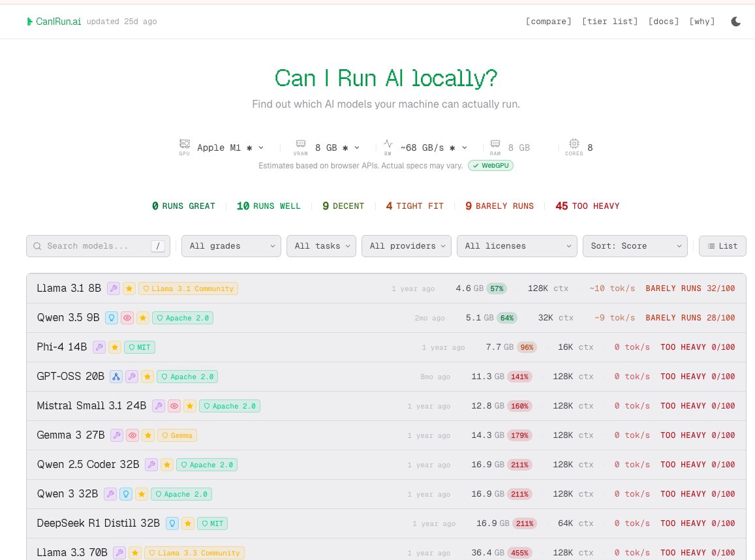
Task: Expand the All tasks dropdown
Action: (321, 246)
